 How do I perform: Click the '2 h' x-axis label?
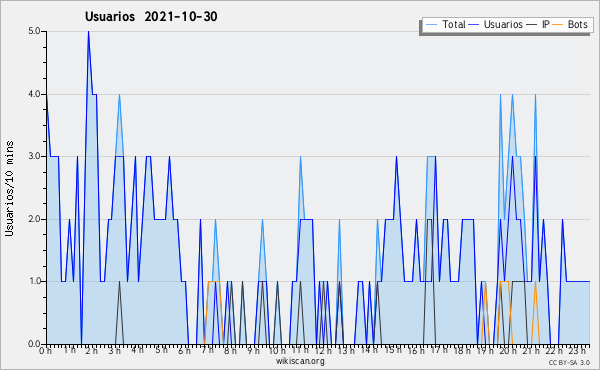91,351
